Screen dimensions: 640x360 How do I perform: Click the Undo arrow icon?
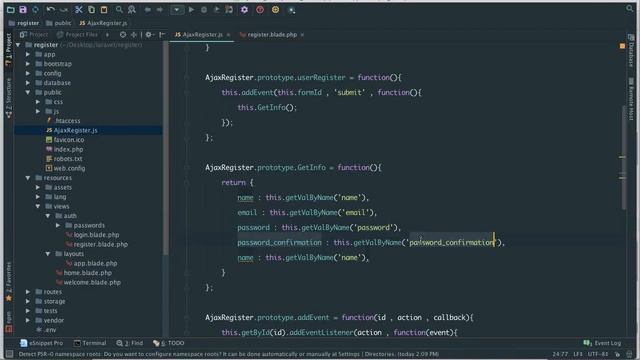click(x=51, y=9)
